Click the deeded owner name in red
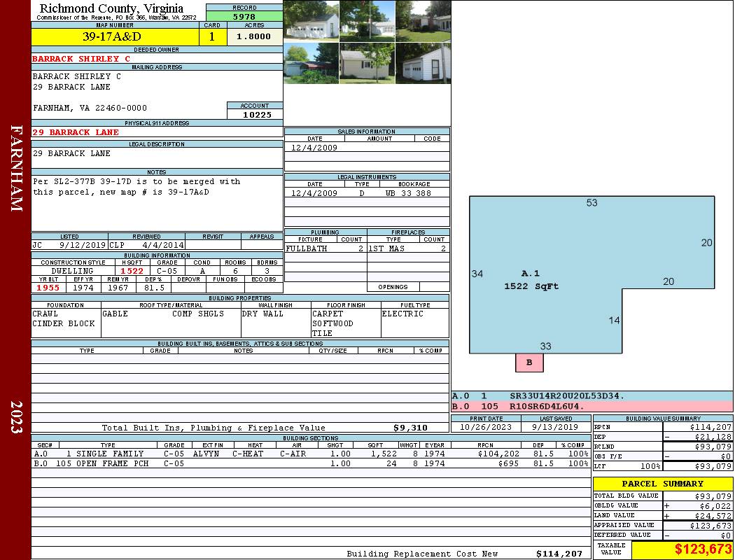The image size is (735, 560). [81, 59]
